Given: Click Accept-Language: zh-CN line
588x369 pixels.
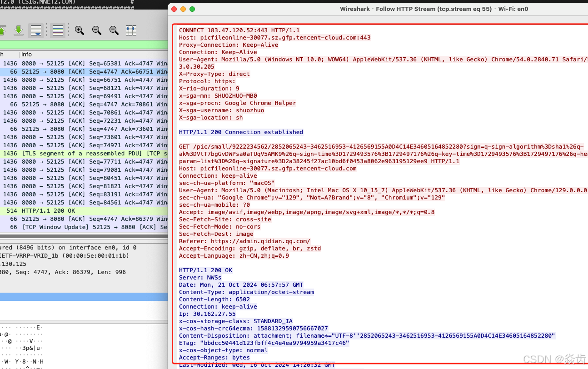Looking at the screenshot, I should click(x=234, y=256).
